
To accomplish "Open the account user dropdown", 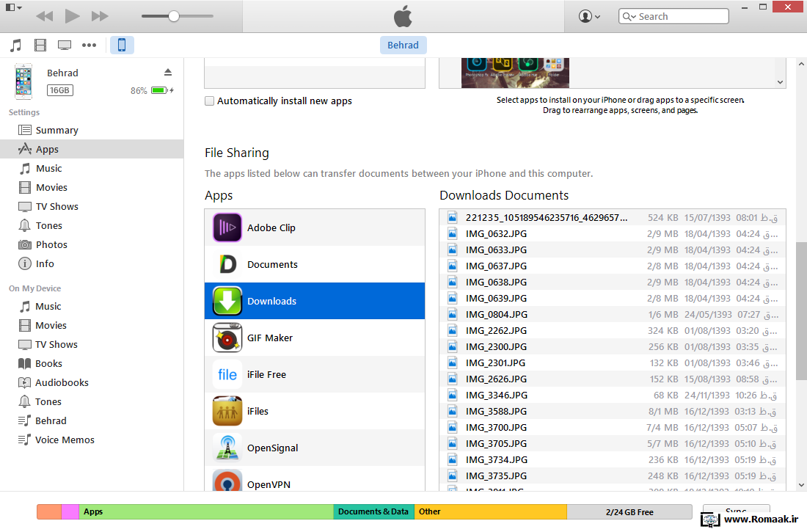I will click(589, 16).
